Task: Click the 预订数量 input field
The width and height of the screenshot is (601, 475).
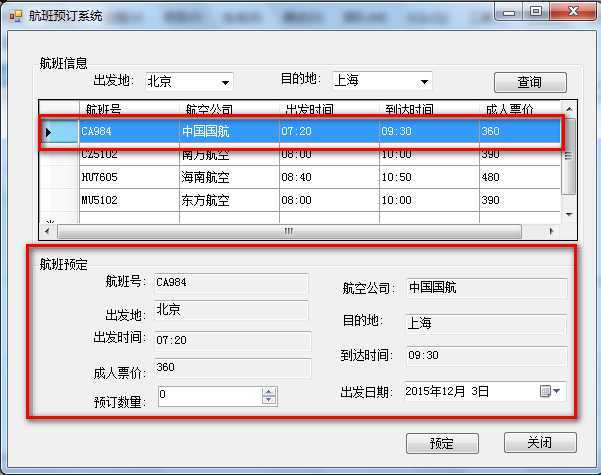Action: (x=210, y=396)
